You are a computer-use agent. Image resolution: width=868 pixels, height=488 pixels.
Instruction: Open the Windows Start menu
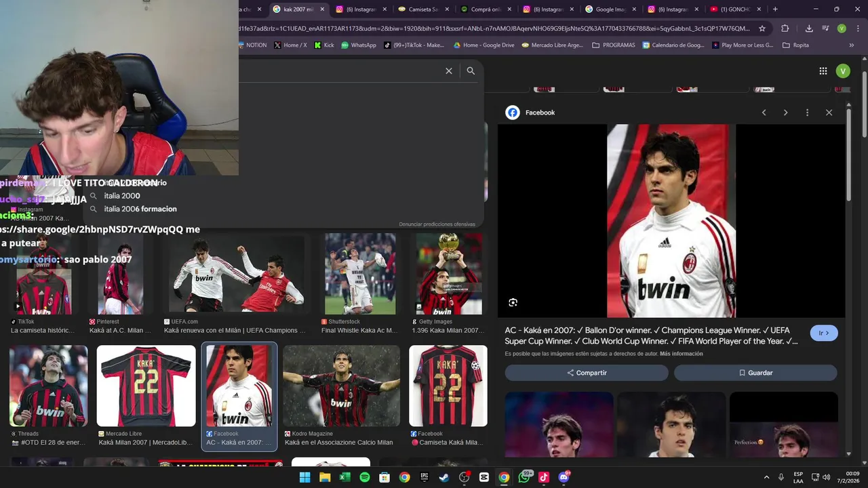click(304, 477)
